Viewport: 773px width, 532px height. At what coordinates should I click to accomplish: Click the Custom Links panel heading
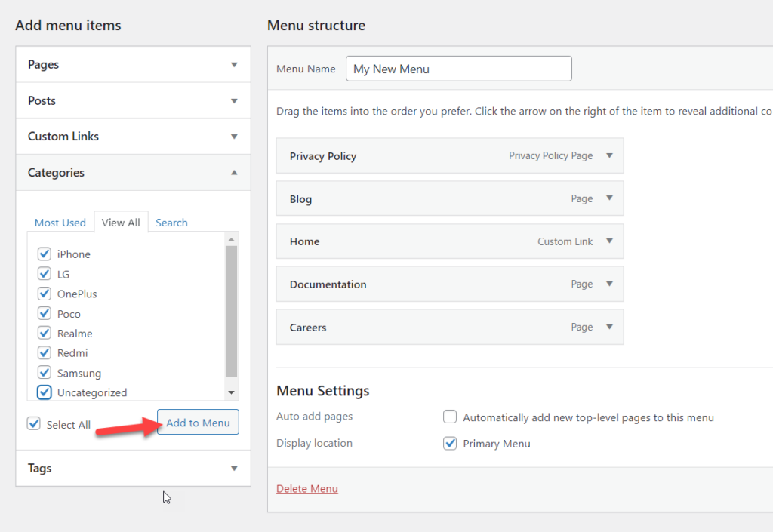pos(63,137)
